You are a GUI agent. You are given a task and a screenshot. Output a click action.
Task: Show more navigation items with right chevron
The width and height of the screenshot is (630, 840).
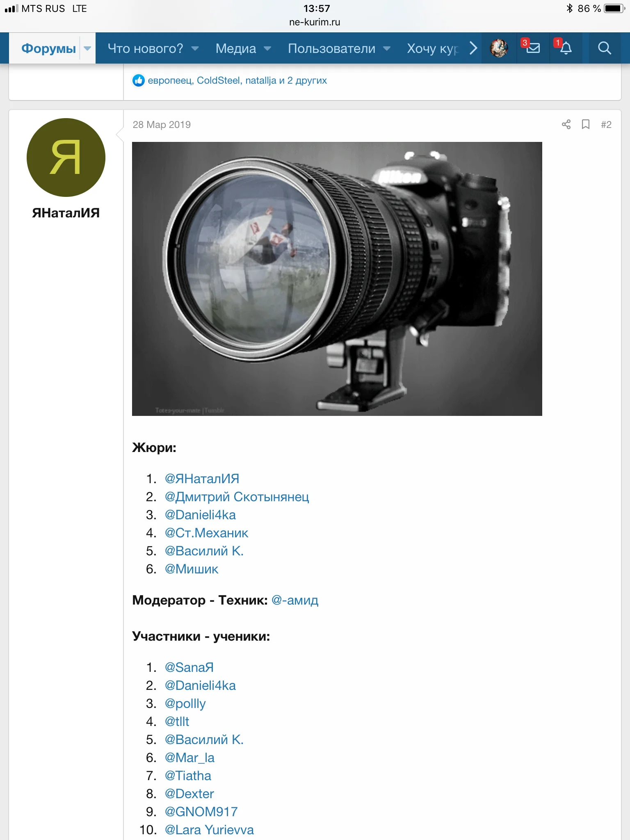473,48
